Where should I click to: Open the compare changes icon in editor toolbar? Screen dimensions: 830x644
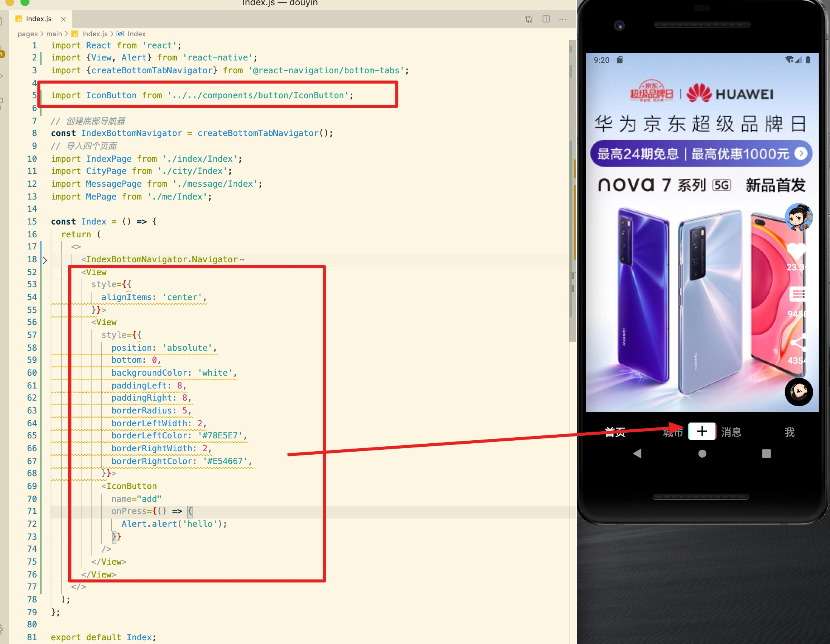click(x=529, y=19)
